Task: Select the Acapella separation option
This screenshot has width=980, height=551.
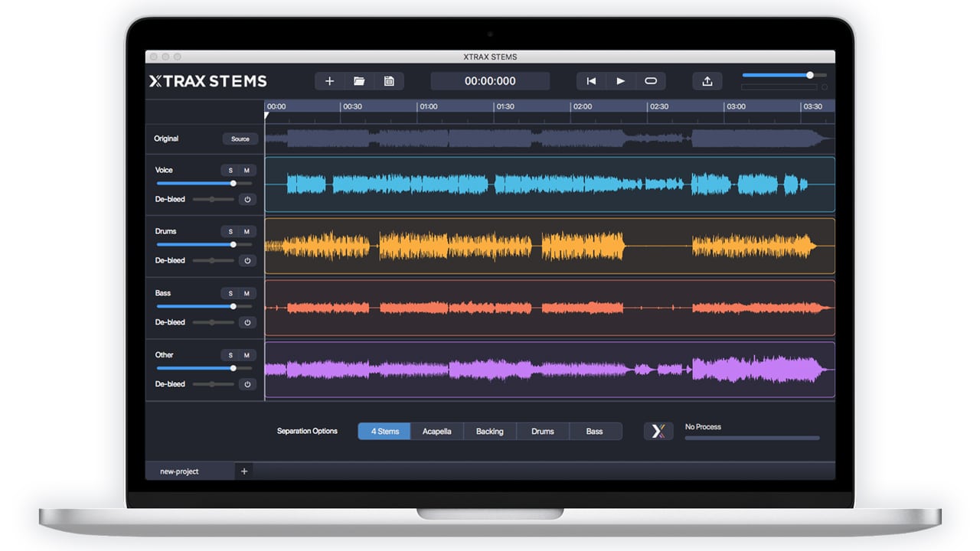Action: 437,432
